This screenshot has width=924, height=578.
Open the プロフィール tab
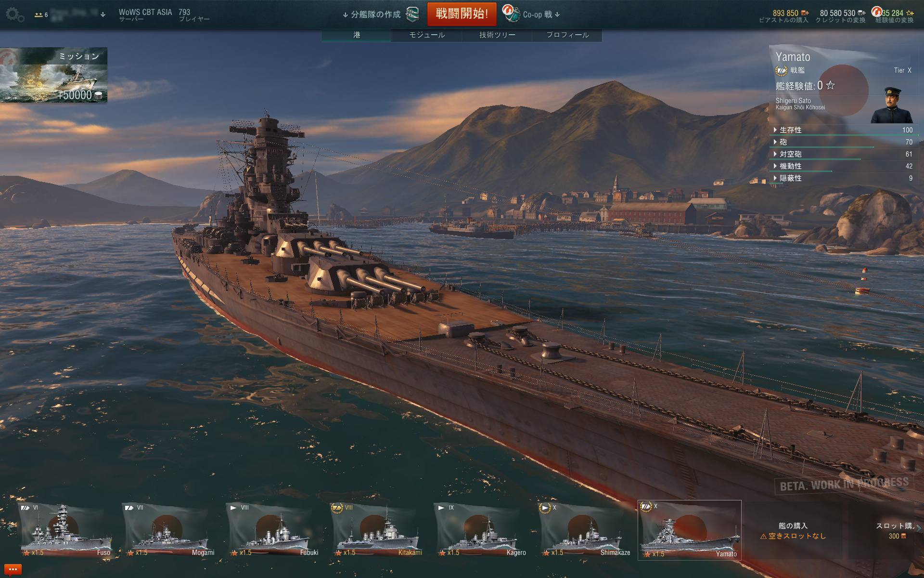[567, 35]
